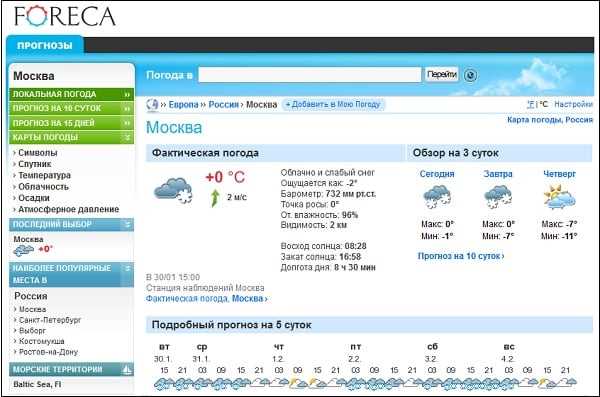Click Восход солнца: 08:28 text
This screenshot has width=600, height=397.
click(x=323, y=246)
